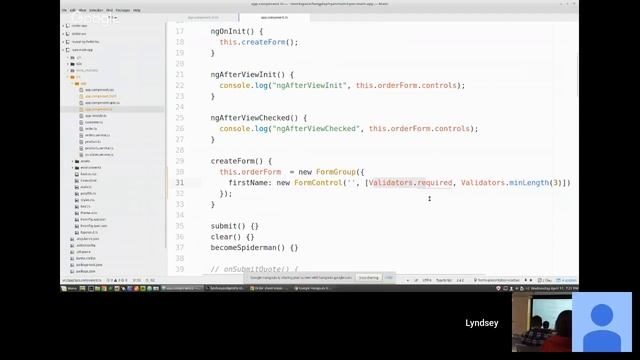
Task: Open the View menu
Action: [x=82, y=10]
